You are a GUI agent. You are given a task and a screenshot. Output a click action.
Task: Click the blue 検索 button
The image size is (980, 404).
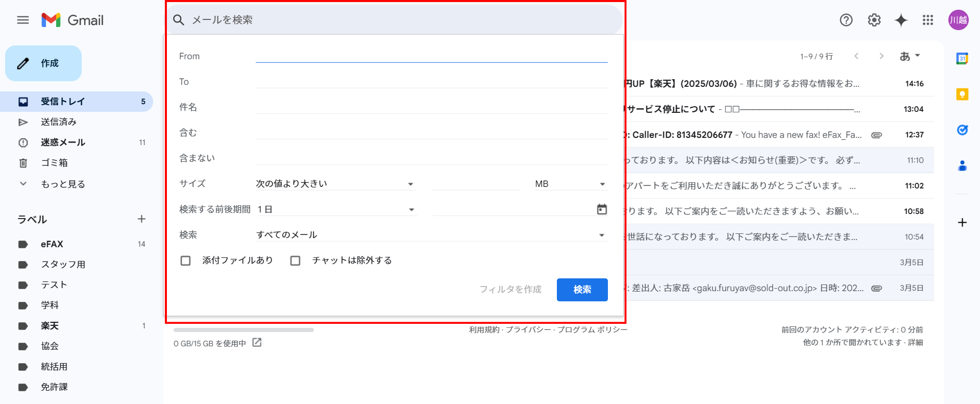click(x=582, y=290)
